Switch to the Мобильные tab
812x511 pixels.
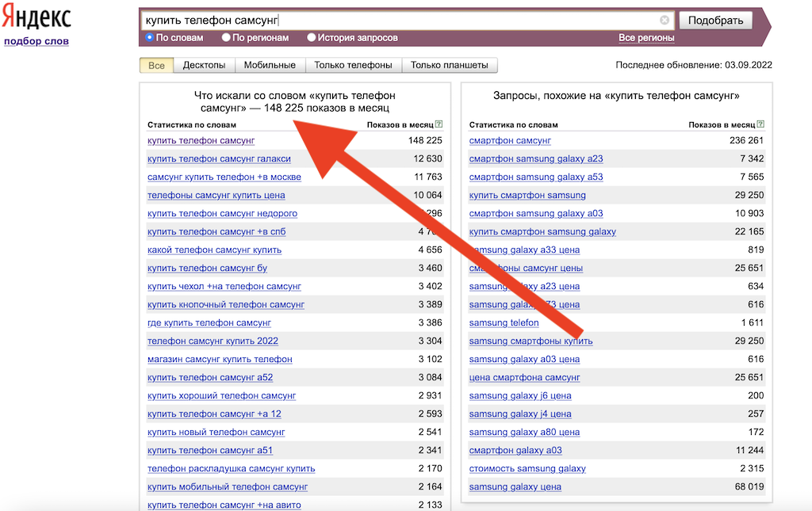click(270, 65)
